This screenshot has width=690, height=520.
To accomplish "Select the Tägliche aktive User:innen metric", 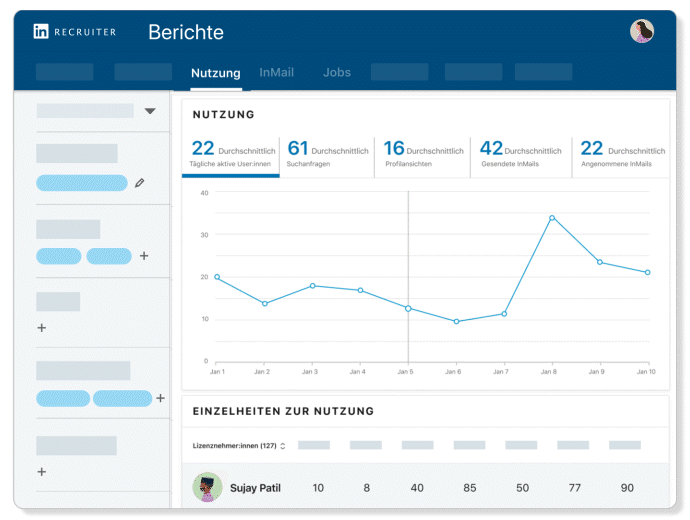I will click(x=232, y=155).
